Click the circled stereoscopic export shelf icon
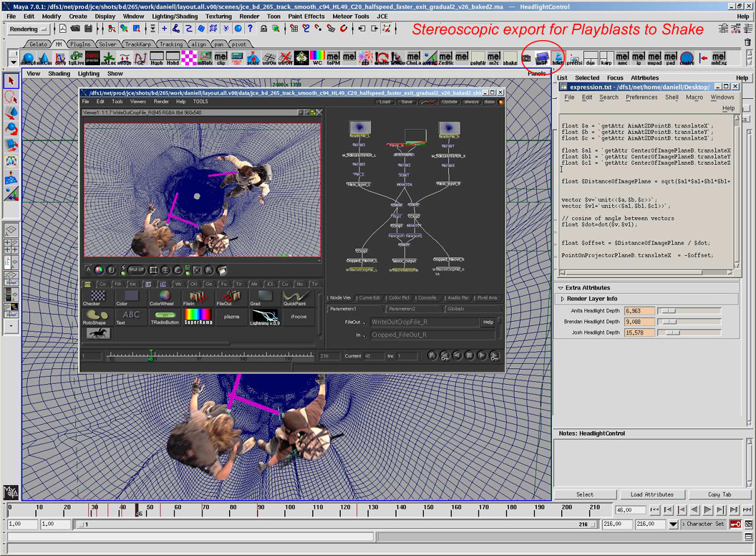Image resolution: width=756 pixels, height=556 pixels. pos(542,57)
